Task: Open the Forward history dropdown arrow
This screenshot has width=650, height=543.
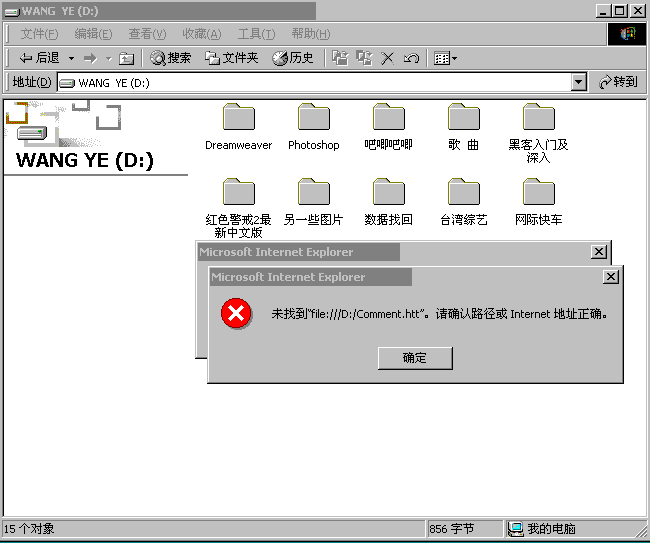Action: click(109, 58)
